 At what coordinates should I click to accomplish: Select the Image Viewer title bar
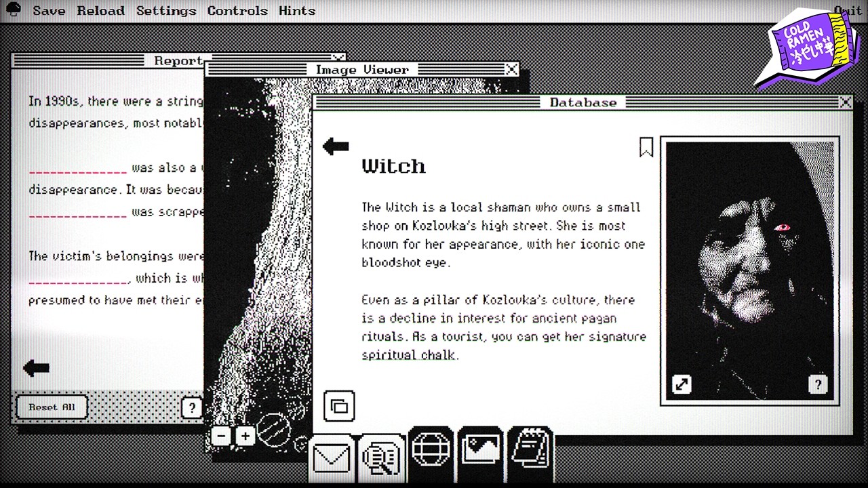tap(362, 69)
